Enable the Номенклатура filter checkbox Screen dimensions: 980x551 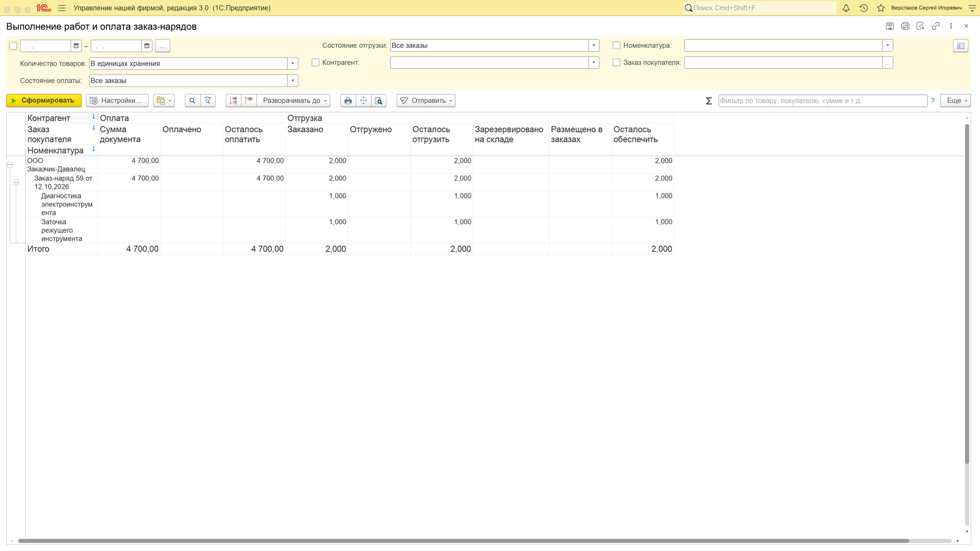pyautogui.click(x=617, y=45)
